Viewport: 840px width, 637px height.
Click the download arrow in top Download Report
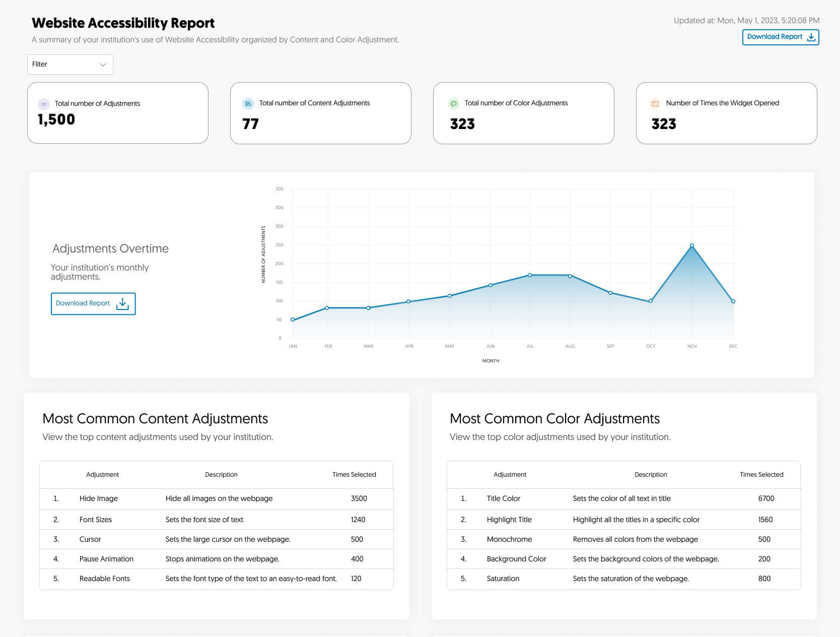coord(811,37)
